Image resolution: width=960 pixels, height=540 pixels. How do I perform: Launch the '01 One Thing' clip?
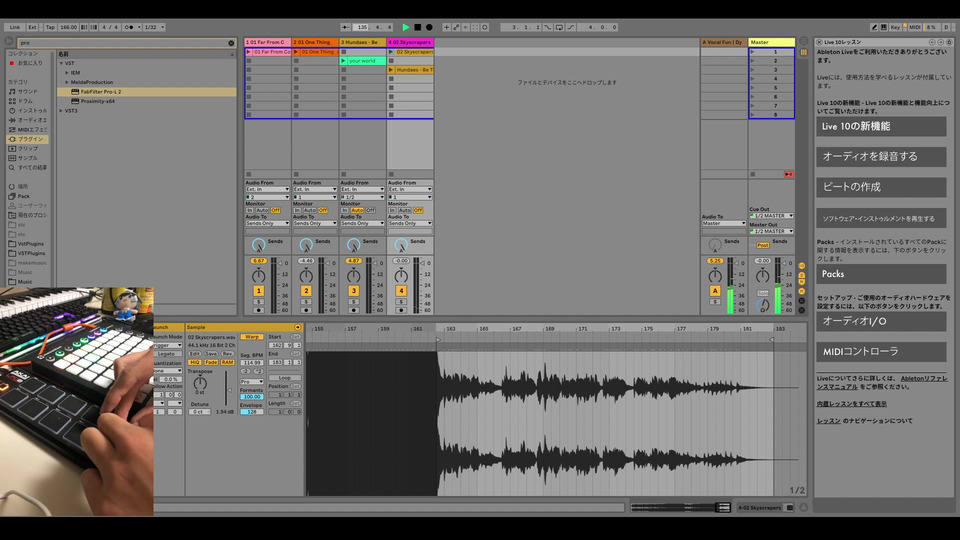tap(296, 52)
